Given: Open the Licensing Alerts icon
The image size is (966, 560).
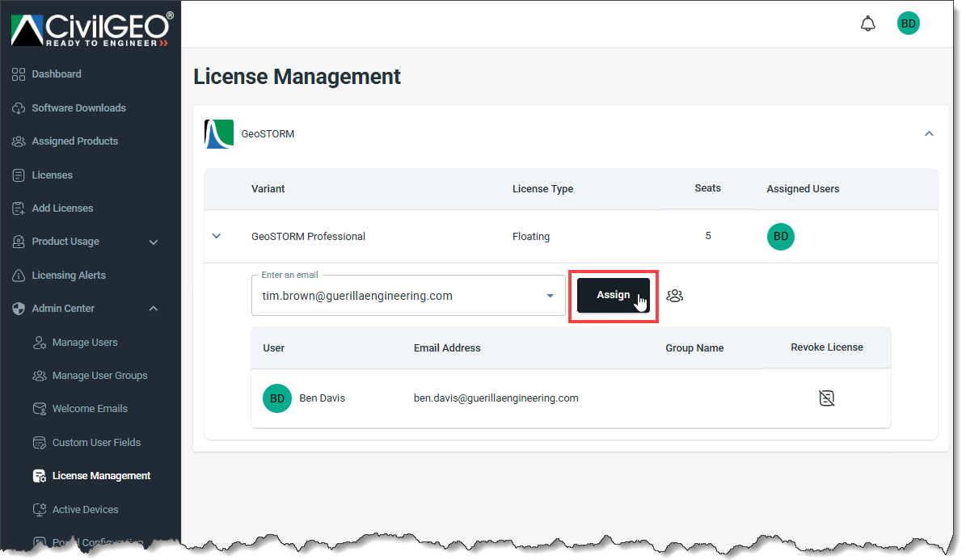Looking at the screenshot, I should [x=18, y=275].
